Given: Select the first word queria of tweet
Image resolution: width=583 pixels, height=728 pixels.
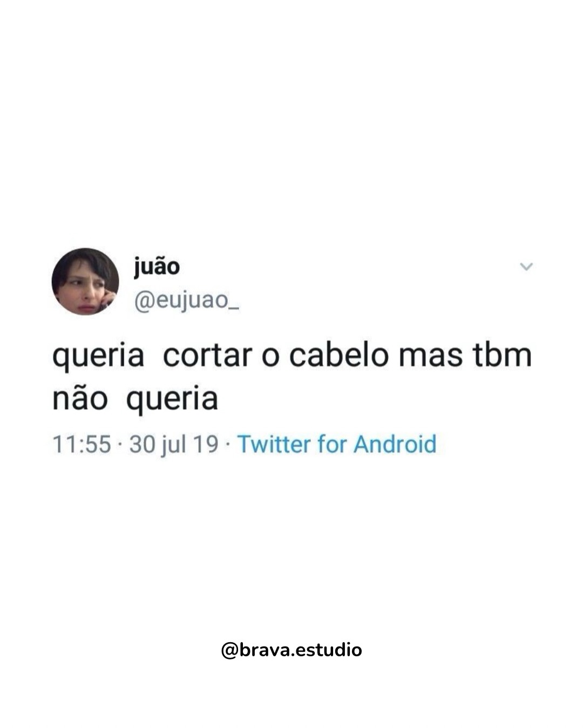Looking at the screenshot, I should tap(98, 357).
